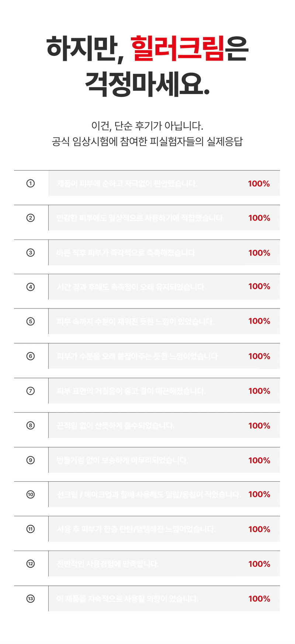Click the 이건, 단순 후기가 아닙니다. subtitle

pos(147,126)
